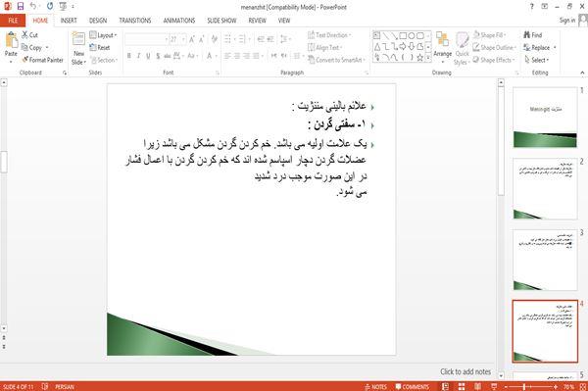
Task: Click the Bullets list icon
Action: tap(227, 39)
